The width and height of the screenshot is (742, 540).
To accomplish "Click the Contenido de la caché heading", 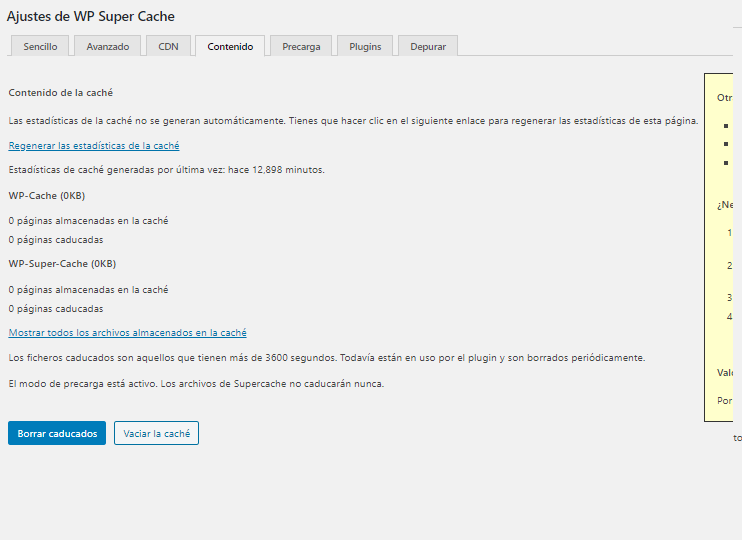I will tap(61, 93).
